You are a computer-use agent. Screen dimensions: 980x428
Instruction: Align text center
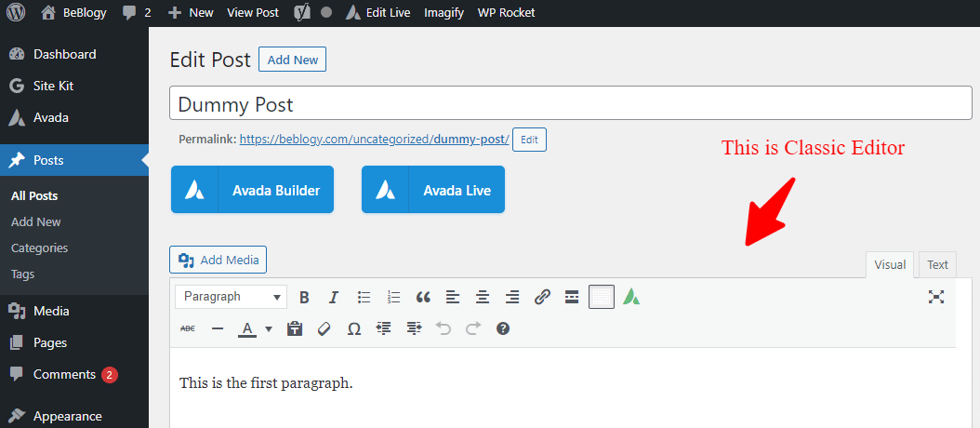(483, 297)
